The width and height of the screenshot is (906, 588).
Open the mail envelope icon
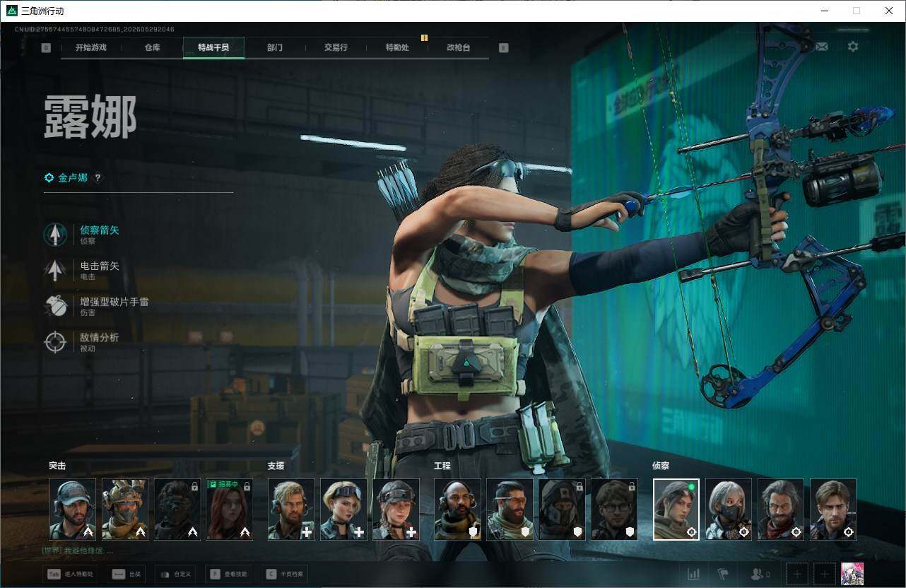(x=821, y=47)
